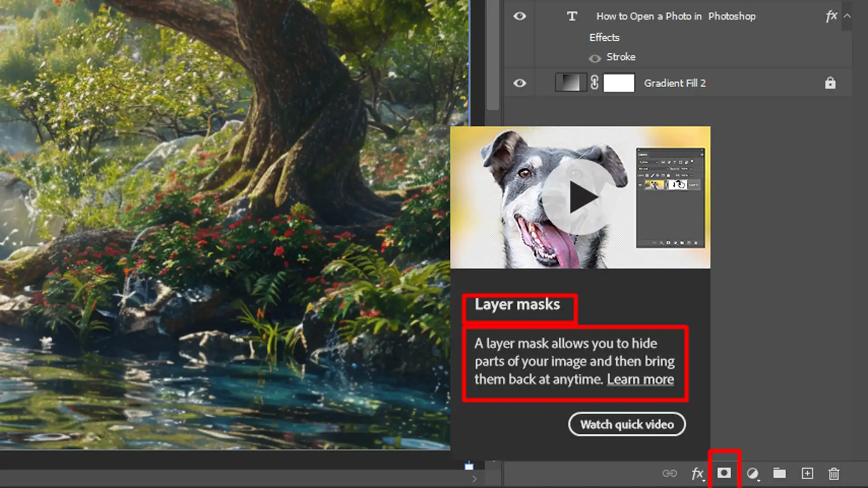Select the fx layer effects button
The height and width of the screenshot is (488, 868).
point(696,473)
